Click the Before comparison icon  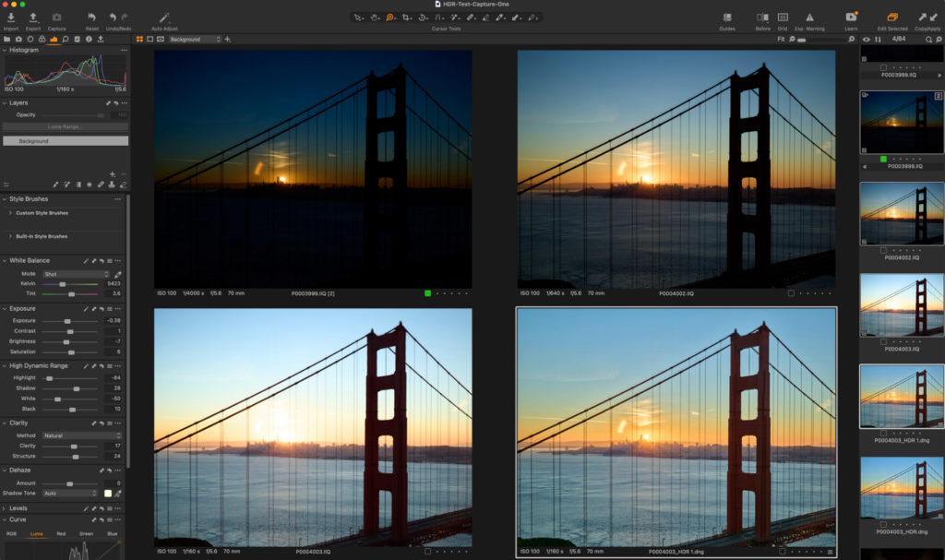coord(762,18)
